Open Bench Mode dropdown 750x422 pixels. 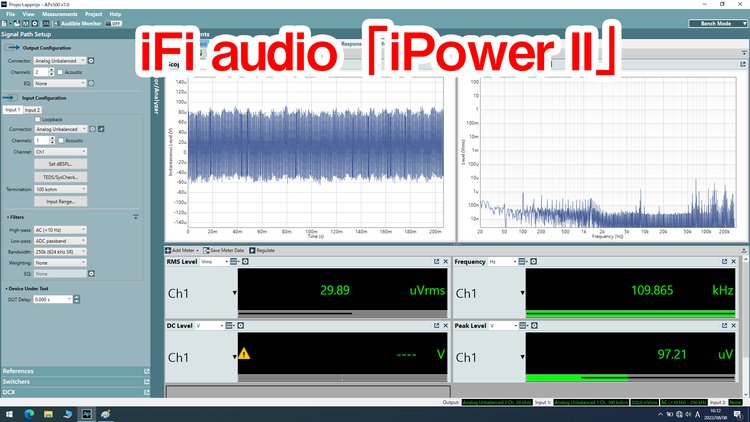(717, 23)
